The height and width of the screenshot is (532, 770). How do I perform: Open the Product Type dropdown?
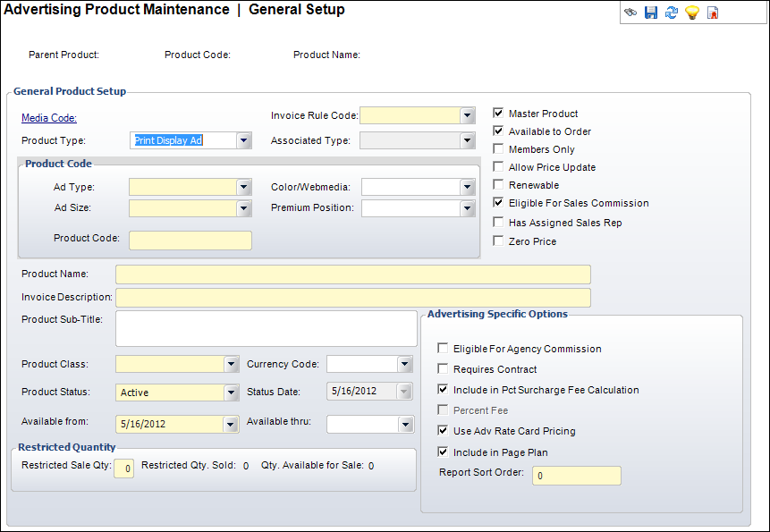(x=243, y=140)
